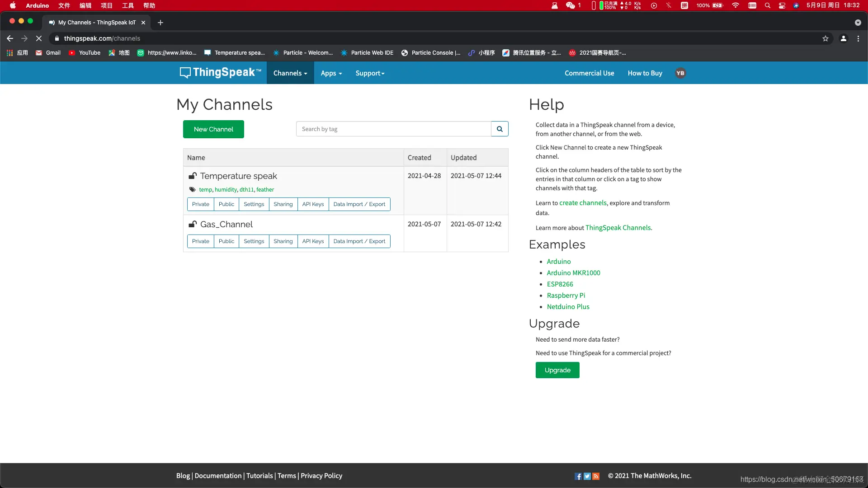Open the How to Buy link
Image resolution: width=868 pixels, height=488 pixels.
pos(645,73)
